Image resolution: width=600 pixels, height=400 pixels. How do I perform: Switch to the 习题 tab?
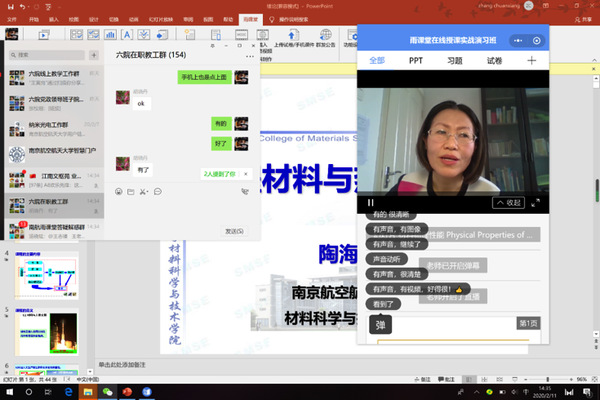[x=455, y=60]
